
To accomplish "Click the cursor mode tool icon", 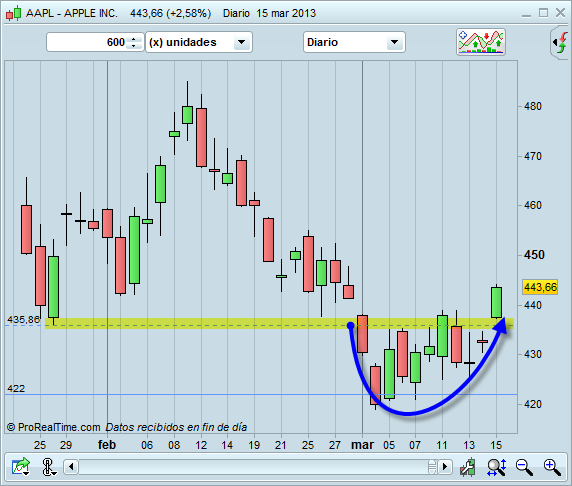I will [x=49, y=467].
